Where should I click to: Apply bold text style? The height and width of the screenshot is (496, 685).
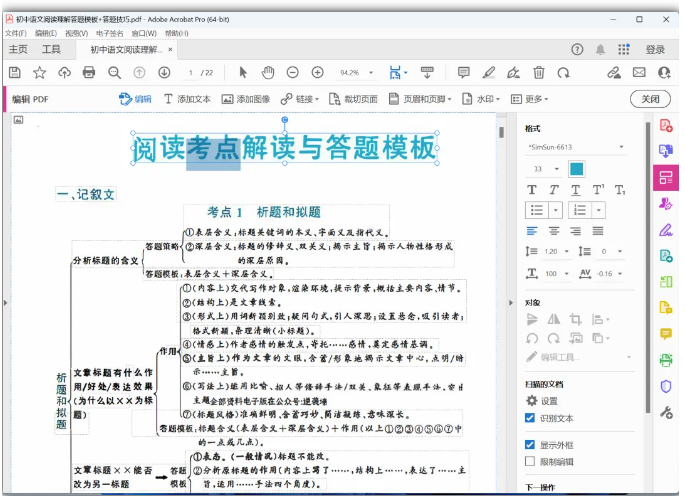pos(532,190)
